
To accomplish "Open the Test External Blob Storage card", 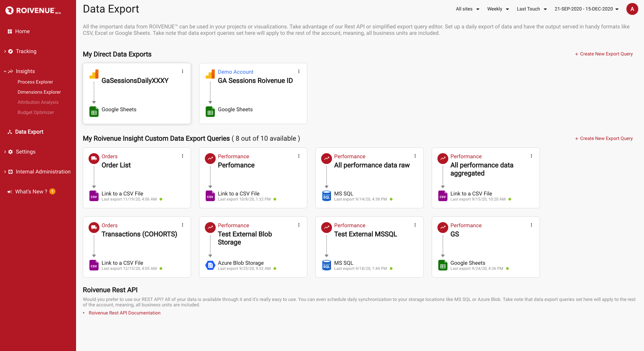I will [253, 247].
